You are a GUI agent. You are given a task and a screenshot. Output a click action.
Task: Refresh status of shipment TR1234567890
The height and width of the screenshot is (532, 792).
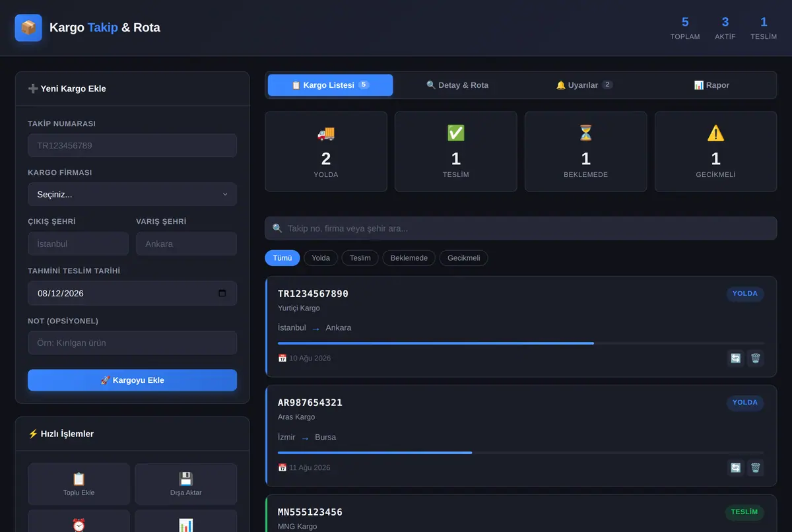pos(735,358)
